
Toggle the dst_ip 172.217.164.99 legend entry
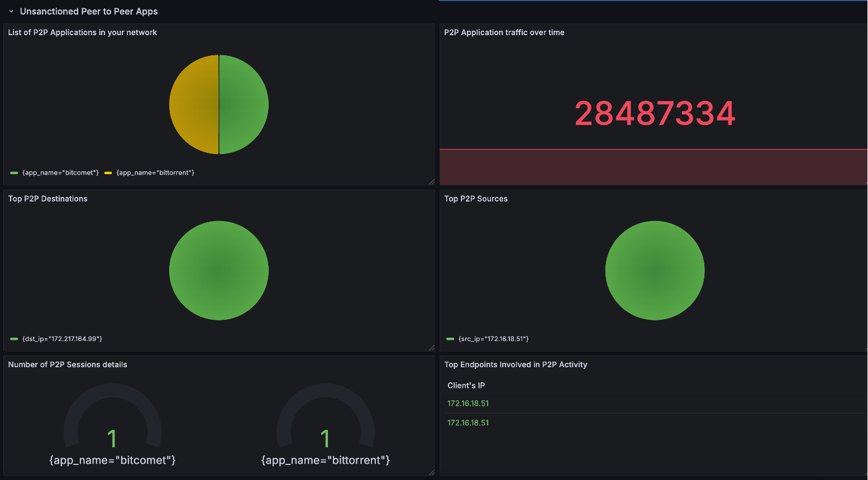[62, 339]
